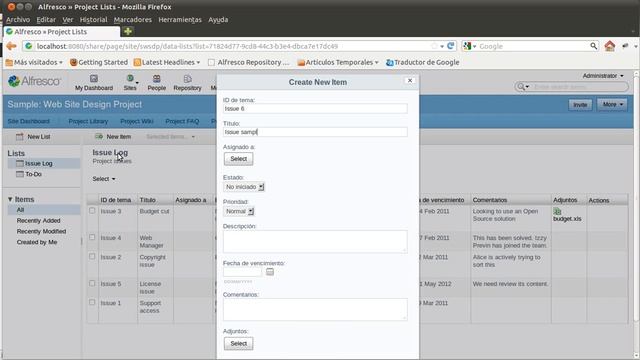Image resolution: width=640 pixels, height=360 pixels.
Task: Open the Traductor de Google bookmark
Action: [422, 62]
